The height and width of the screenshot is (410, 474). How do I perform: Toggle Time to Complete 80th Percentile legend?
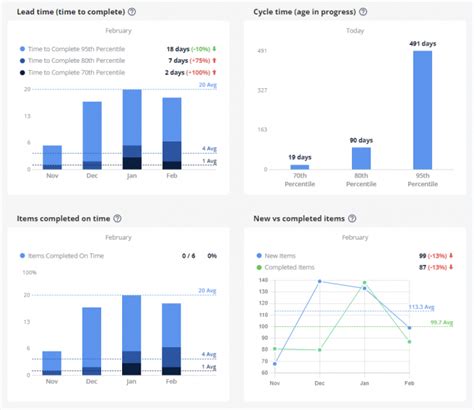click(x=72, y=61)
